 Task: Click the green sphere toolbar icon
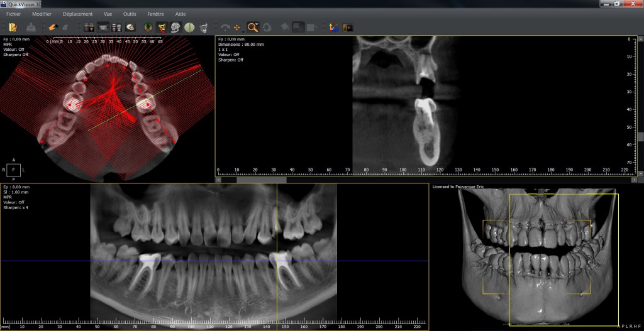click(189, 27)
